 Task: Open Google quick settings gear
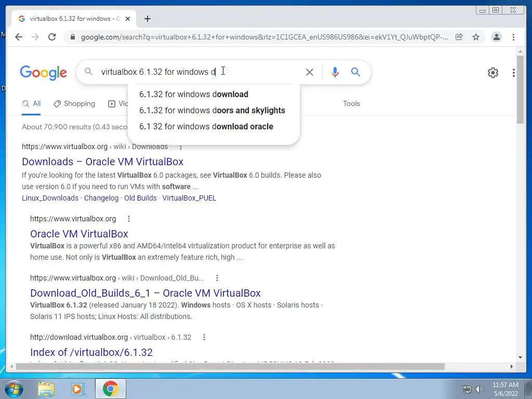point(493,73)
